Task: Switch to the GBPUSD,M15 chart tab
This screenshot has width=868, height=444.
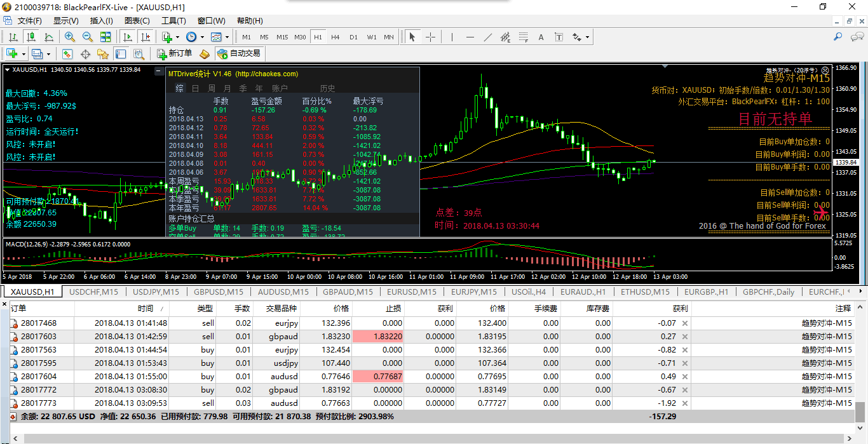Action: coord(219,292)
